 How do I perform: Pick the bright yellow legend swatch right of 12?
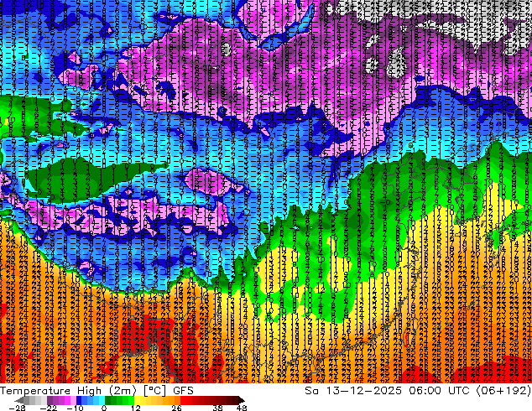(x=137, y=400)
